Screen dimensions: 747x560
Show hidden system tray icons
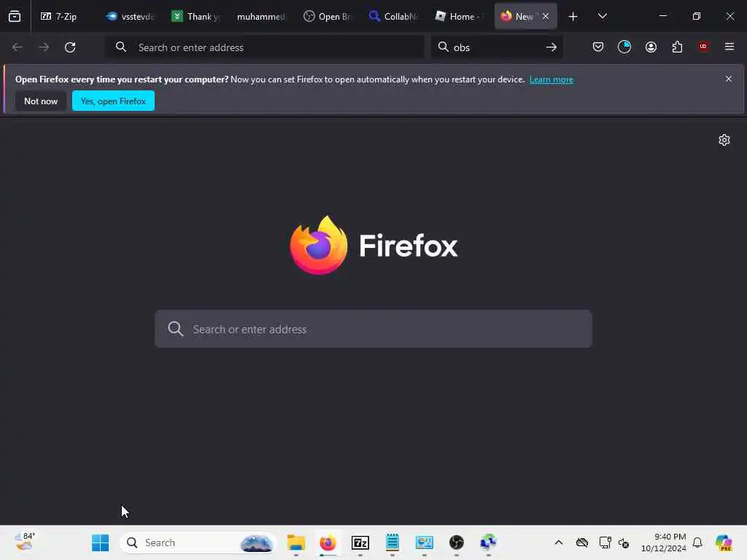559,542
